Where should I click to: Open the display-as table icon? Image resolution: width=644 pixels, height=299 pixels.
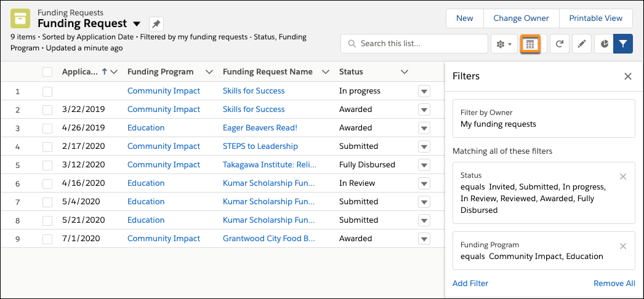click(x=530, y=44)
